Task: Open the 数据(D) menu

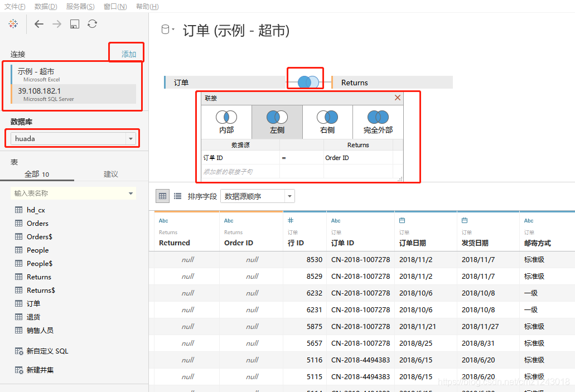Action: [46, 7]
